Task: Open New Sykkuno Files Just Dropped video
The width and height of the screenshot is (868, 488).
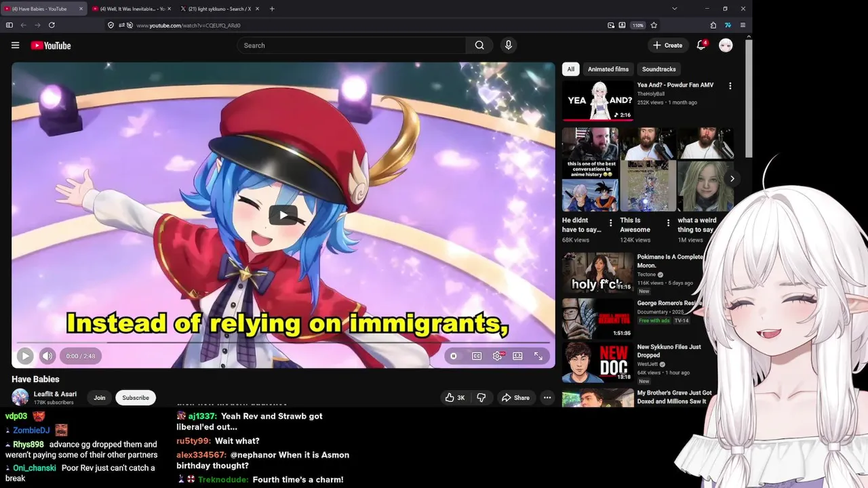Action: (x=669, y=351)
